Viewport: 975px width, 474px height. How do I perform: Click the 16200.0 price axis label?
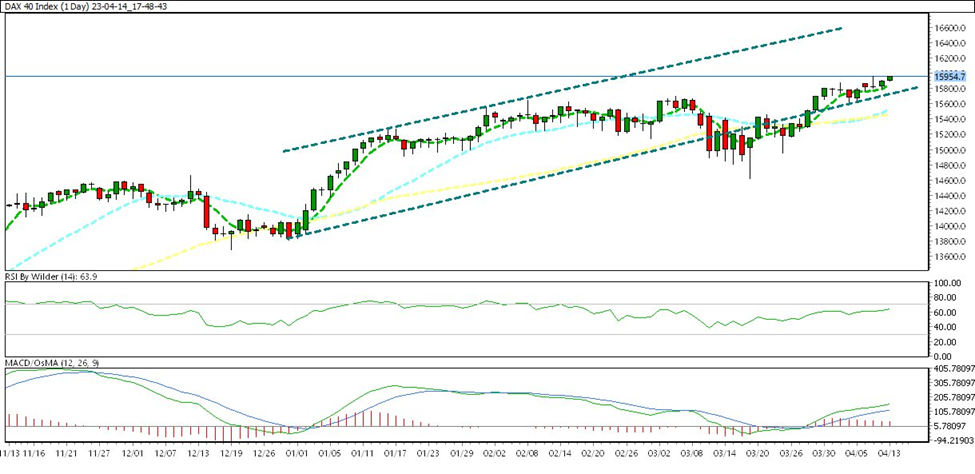tap(951, 59)
